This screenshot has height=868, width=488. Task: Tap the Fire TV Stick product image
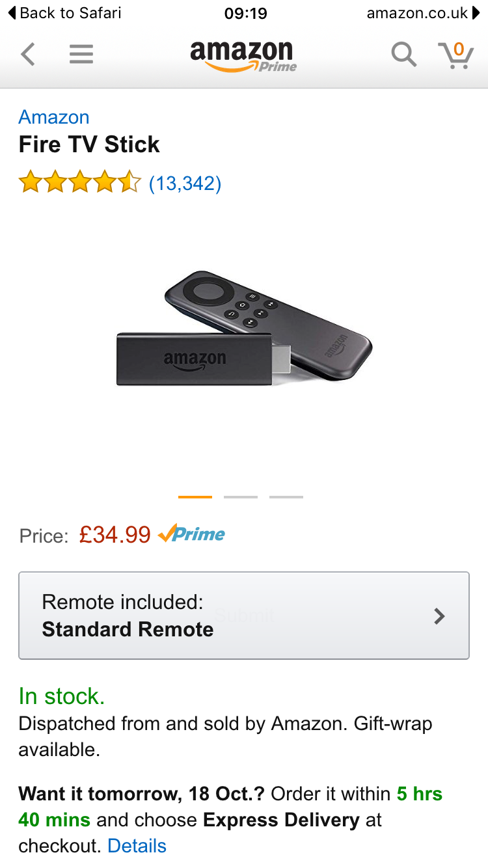[x=244, y=329]
